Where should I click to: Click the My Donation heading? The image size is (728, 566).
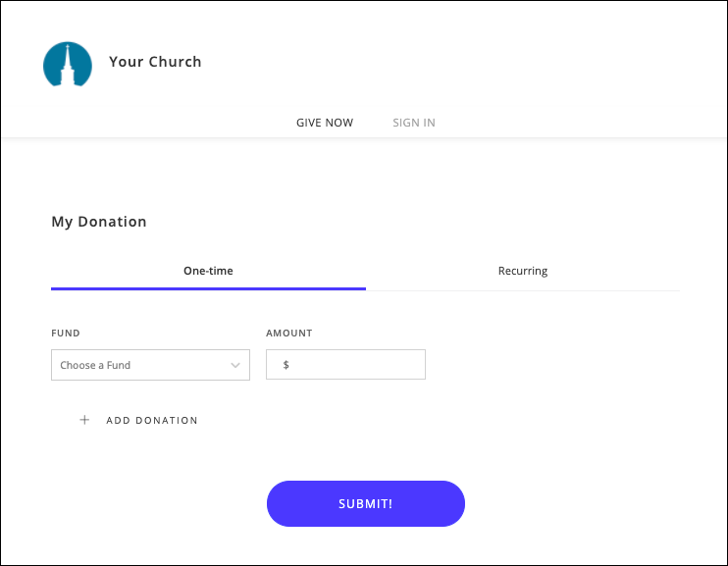(x=99, y=222)
